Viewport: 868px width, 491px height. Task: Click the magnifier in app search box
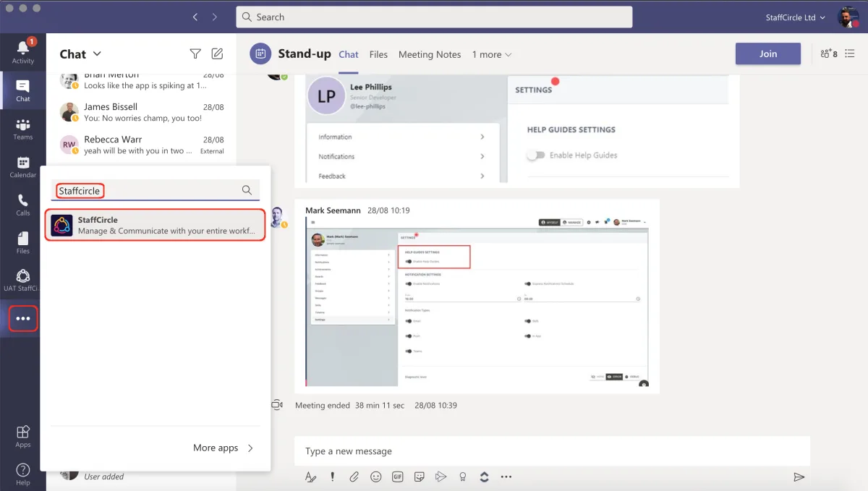(247, 190)
